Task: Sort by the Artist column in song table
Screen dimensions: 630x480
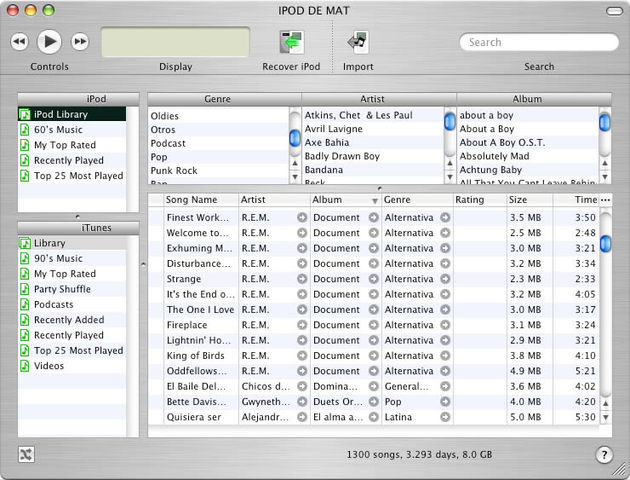Action: pyautogui.click(x=274, y=200)
